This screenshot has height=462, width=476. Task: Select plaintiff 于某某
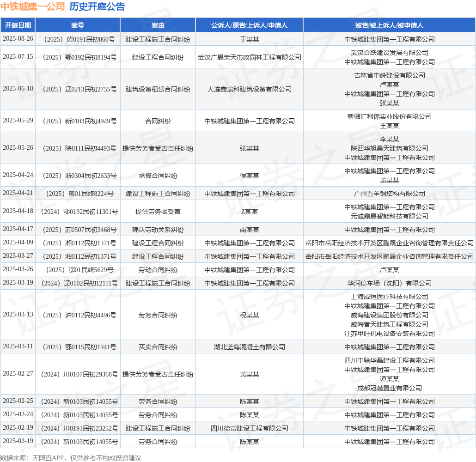coord(249,39)
